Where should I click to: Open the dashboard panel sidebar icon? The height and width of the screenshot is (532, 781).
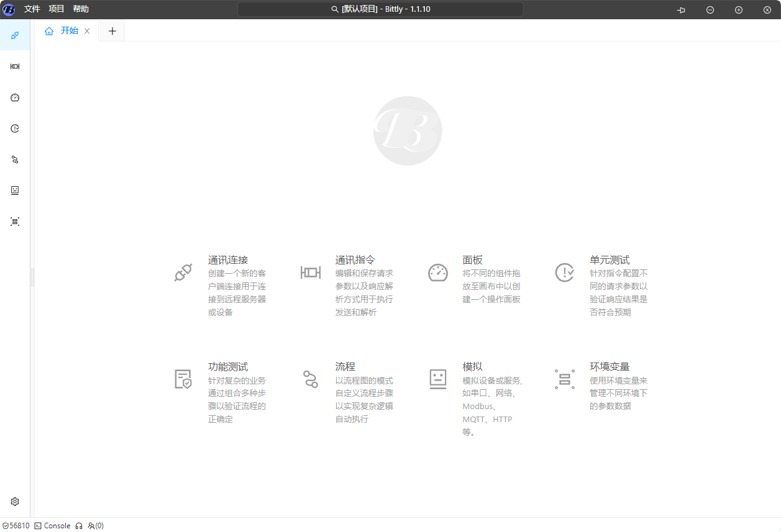(15, 97)
